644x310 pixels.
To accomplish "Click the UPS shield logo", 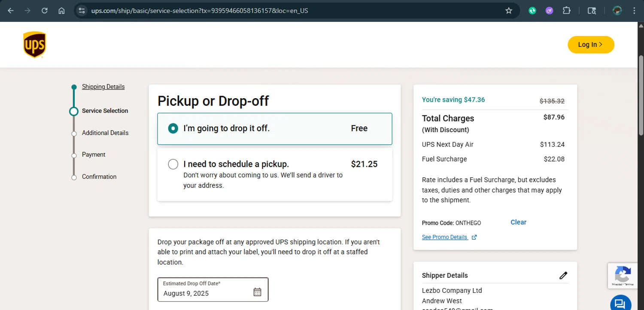I will coord(34,45).
